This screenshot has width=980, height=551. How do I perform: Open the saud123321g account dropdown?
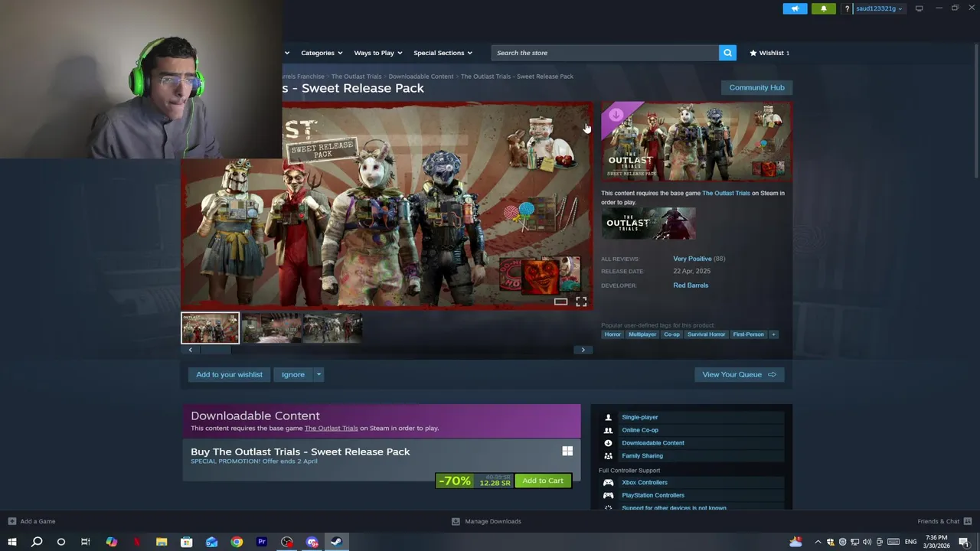(879, 8)
